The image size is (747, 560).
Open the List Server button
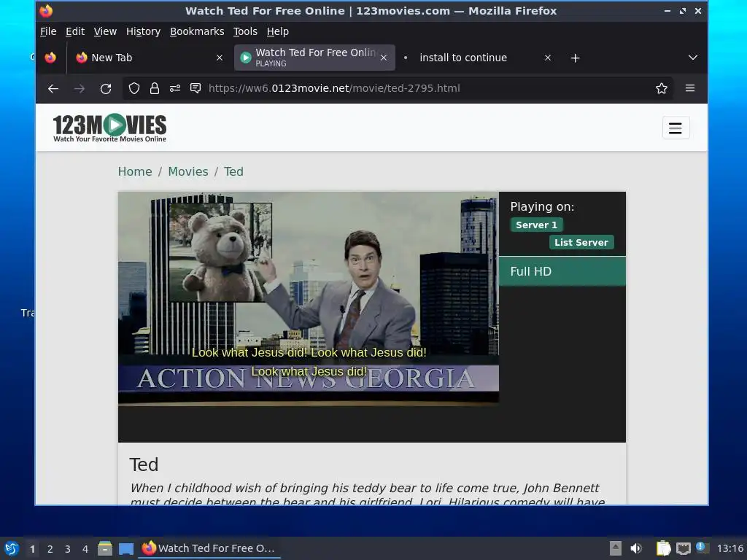coord(581,242)
